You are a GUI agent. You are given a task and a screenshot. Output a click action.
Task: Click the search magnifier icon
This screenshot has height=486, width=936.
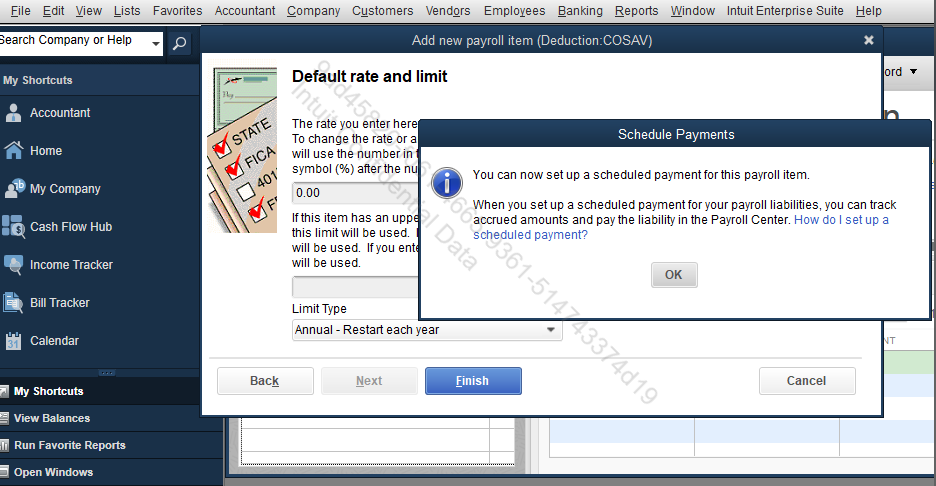179,43
